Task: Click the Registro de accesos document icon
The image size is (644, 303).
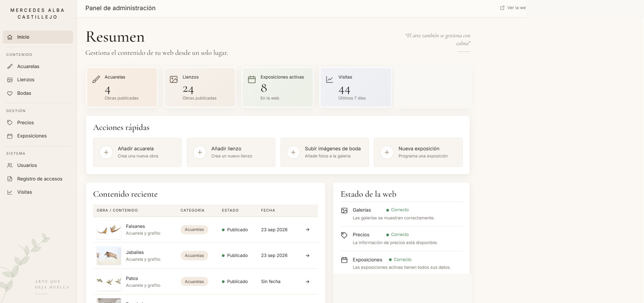Action: coord(10,179)
